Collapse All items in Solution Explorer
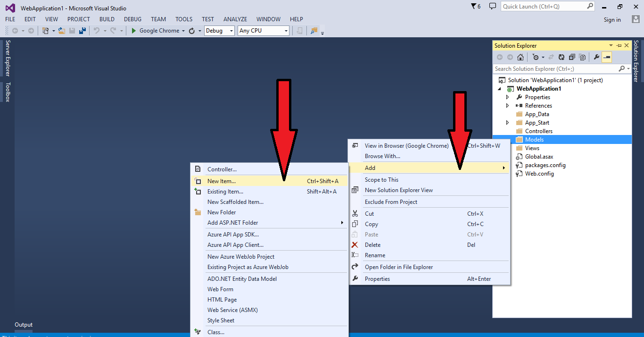This screenshot has height=337, width=644. 572,57
